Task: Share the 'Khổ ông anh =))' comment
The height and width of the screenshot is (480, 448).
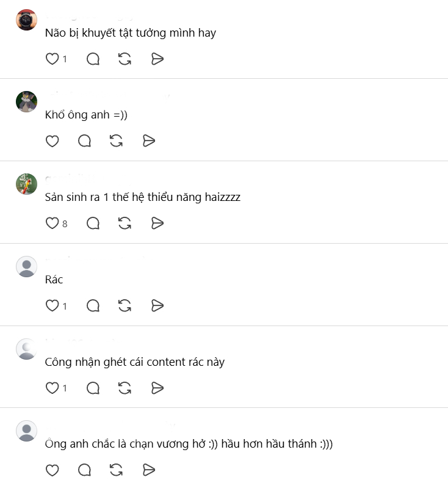Action: 149,141
